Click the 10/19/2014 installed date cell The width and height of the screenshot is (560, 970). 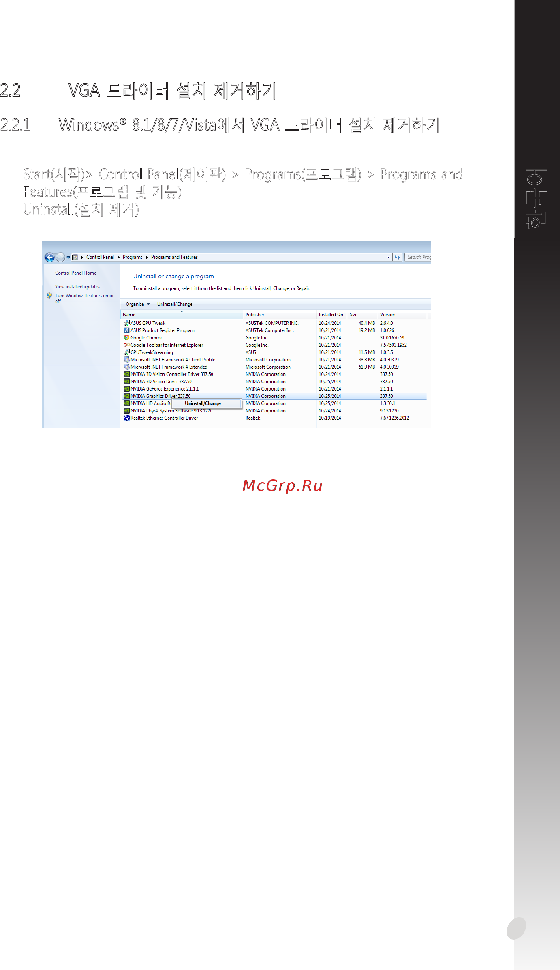pos(330,418)
